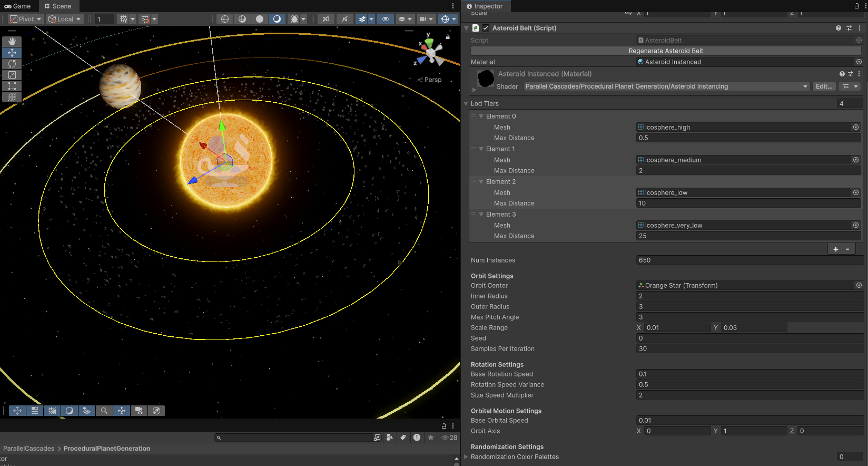Image resolution: width=868 pixels, height=466 pixels.
Task: Click camera overlay button in scene bottom bar
Action: click(139, 411)
